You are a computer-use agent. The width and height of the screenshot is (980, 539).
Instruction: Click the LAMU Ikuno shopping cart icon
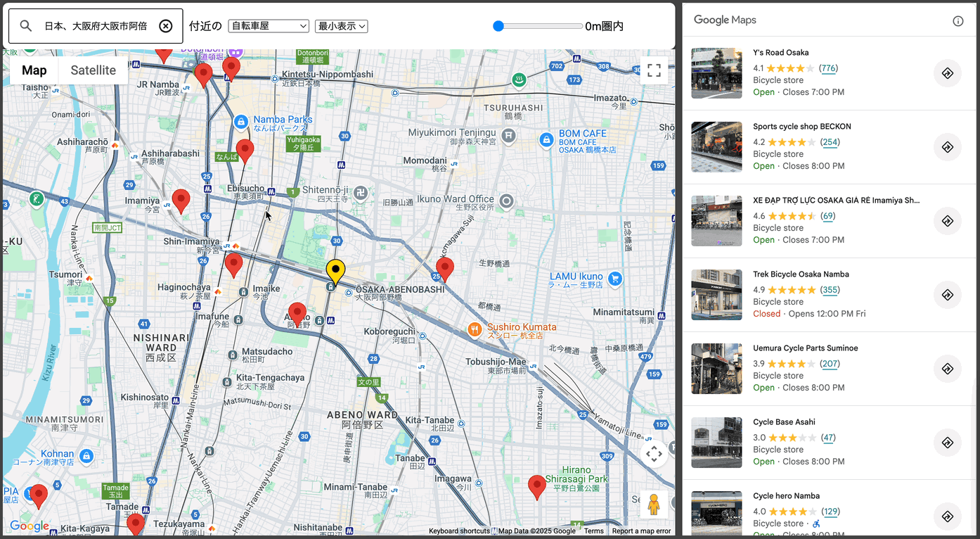(615, 279)
